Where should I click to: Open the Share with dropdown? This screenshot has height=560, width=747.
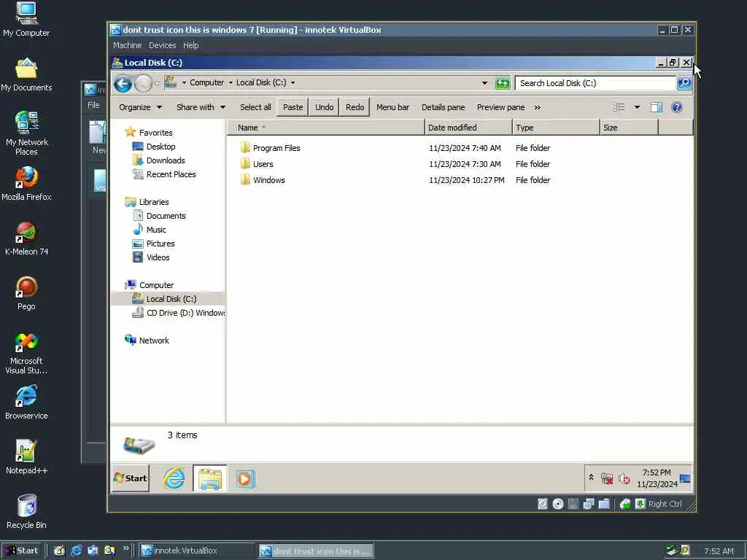click(201, 107)
